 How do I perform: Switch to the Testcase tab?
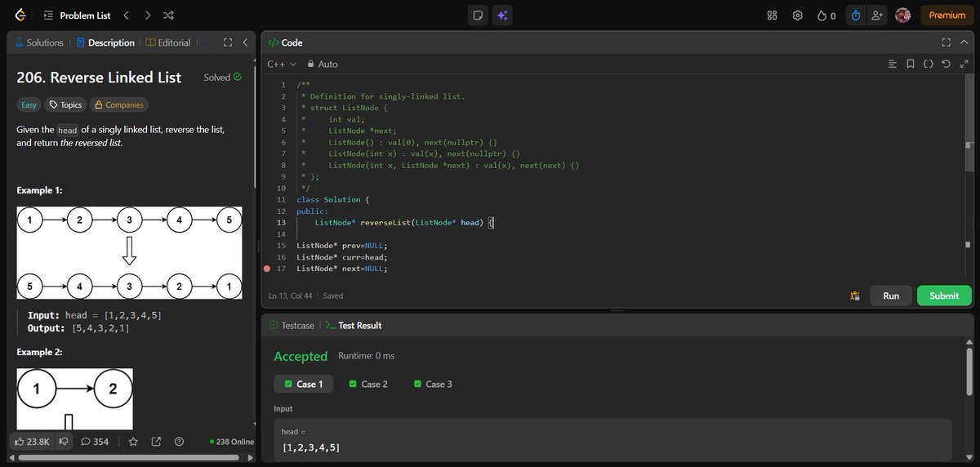pyautogui.click(x=292, y=325)
